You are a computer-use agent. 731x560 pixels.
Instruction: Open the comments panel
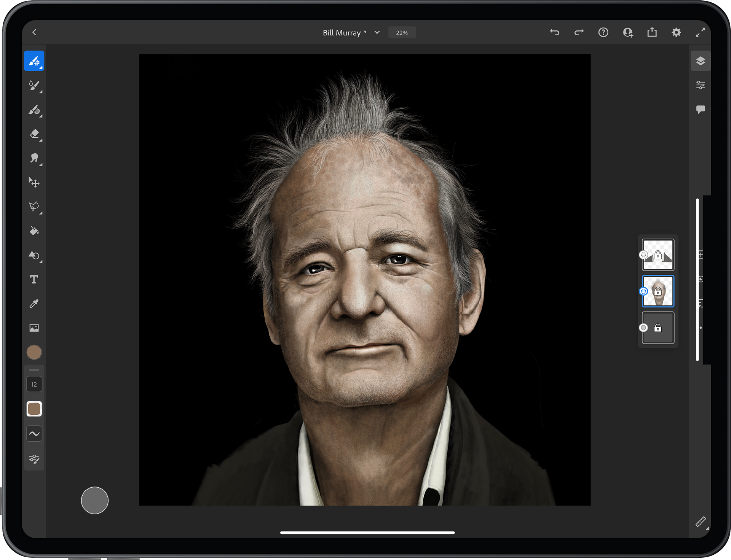(x=701, y=110)
